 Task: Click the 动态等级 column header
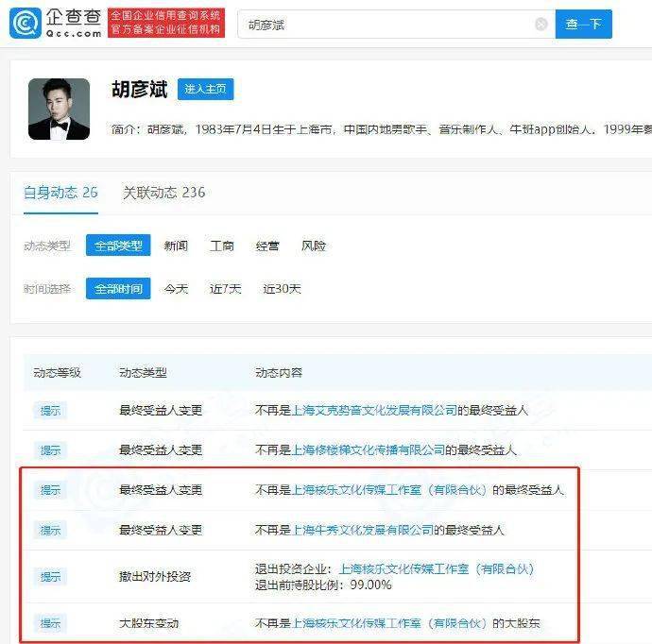tap(57, 373)
